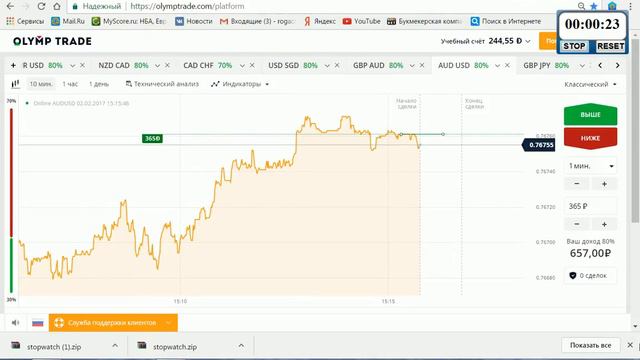Click the zoom magnifier icon in address bar
This screenshot has width=640, height=360.
click(581, 6)
